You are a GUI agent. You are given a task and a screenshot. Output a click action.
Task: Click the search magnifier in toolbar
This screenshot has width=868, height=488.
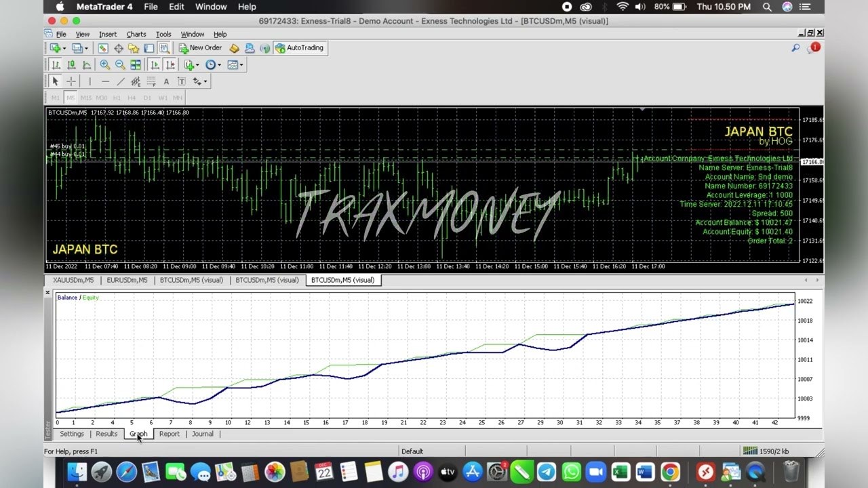795,47
